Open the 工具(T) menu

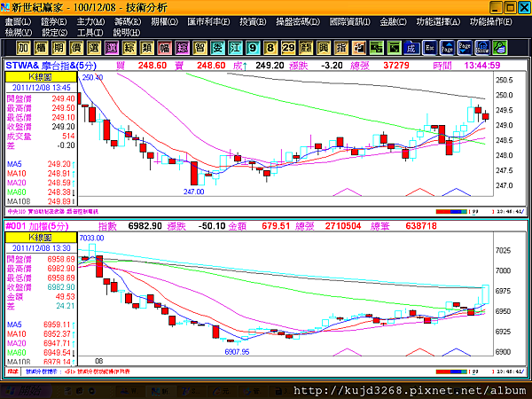pos(90,33)
